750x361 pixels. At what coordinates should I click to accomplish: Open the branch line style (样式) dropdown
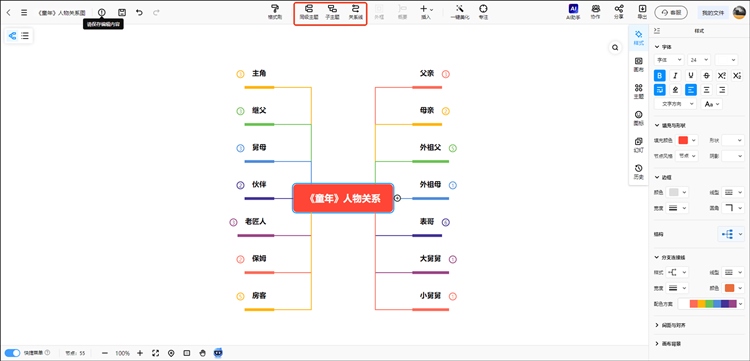(x=677, y=272)
